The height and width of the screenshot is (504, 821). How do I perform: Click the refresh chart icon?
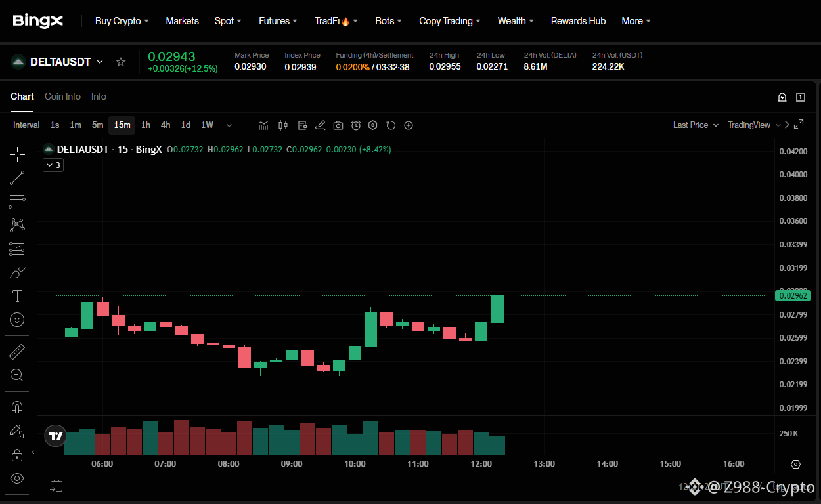tap(391, 125)
